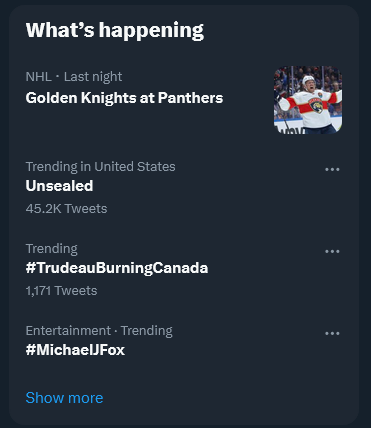Open the #MichaelJFox hashtag

point(75,350)
